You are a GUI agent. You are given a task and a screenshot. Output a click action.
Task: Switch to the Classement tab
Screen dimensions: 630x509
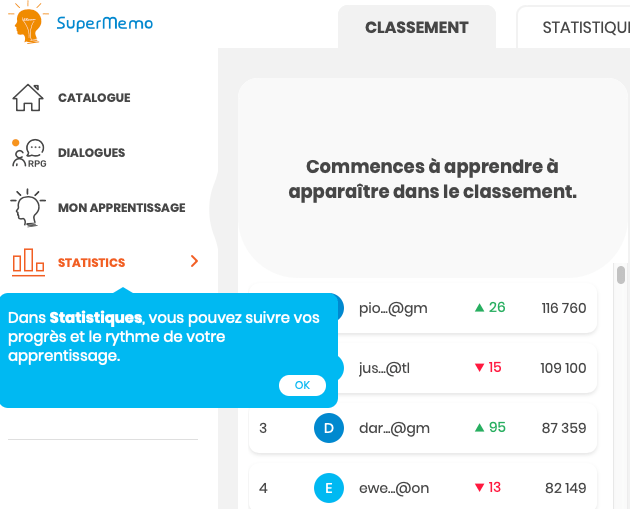coord(416,28)
